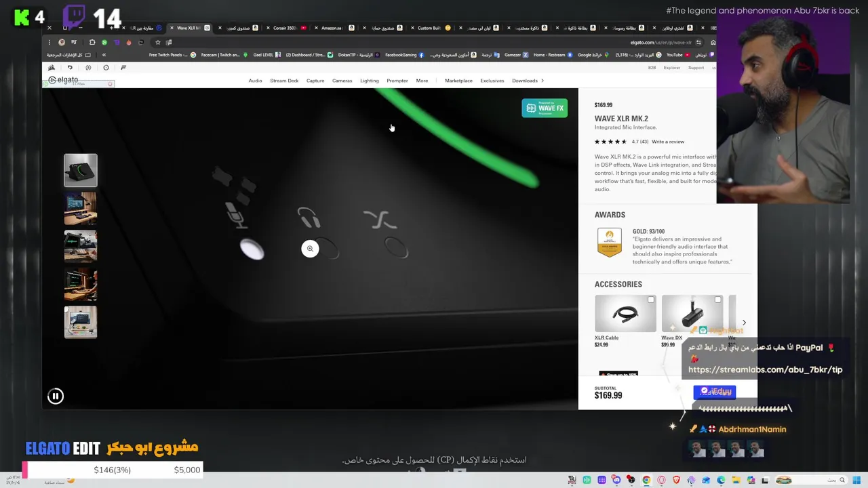Click the chevron next to Downloads
Screen dimensions: 868x488
pos(542,81)
